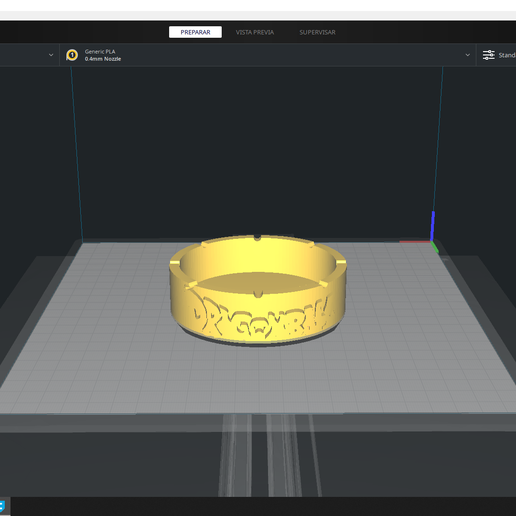Screen dimensions: 516x516
Task: Click the extruder 1 material icon
Action: point(72,55)
